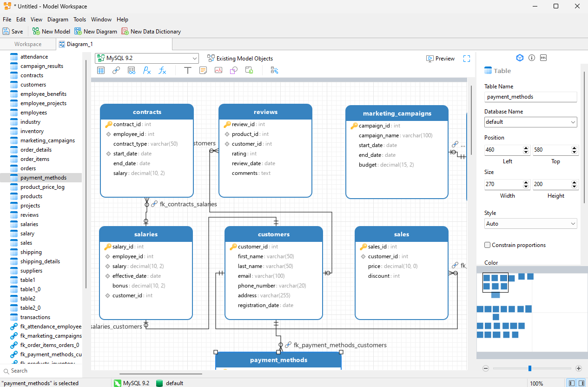Open the Help menu
588x387 pixels.
point(122,20)
